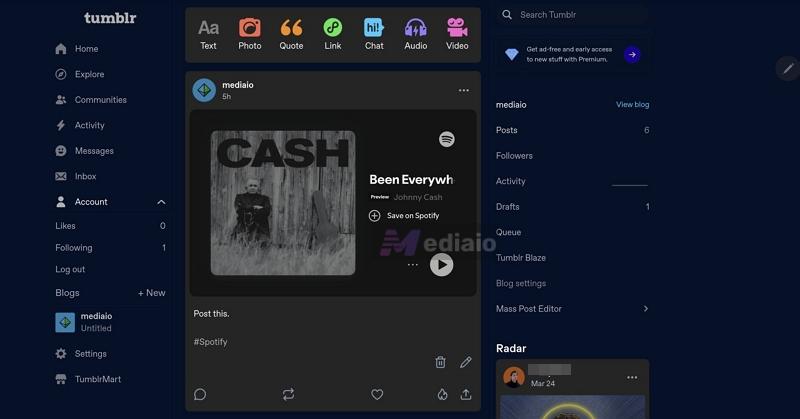Share the post
This screenshot has height=419, width=800.
point(466,394)
